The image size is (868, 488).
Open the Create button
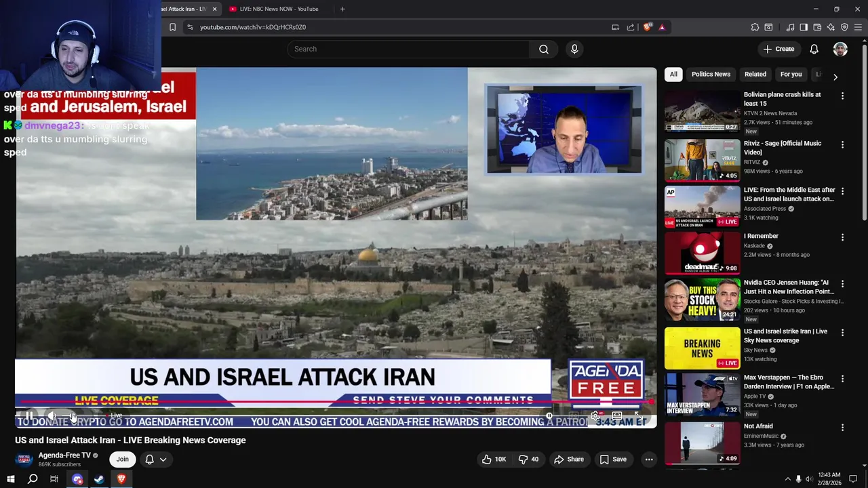pyautogui.click(x=778, y=49)
